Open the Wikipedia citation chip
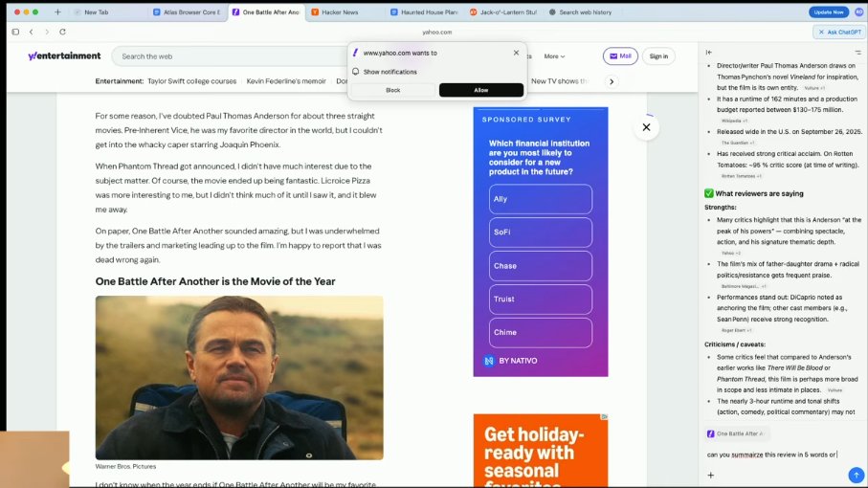The image size is (868, 488). tap(734, 121)
